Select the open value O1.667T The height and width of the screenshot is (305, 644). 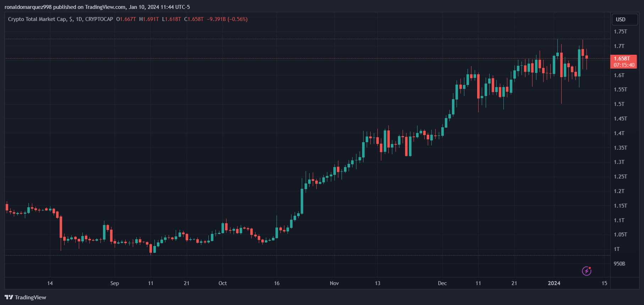pyautogui.click(x=126, y=19)
